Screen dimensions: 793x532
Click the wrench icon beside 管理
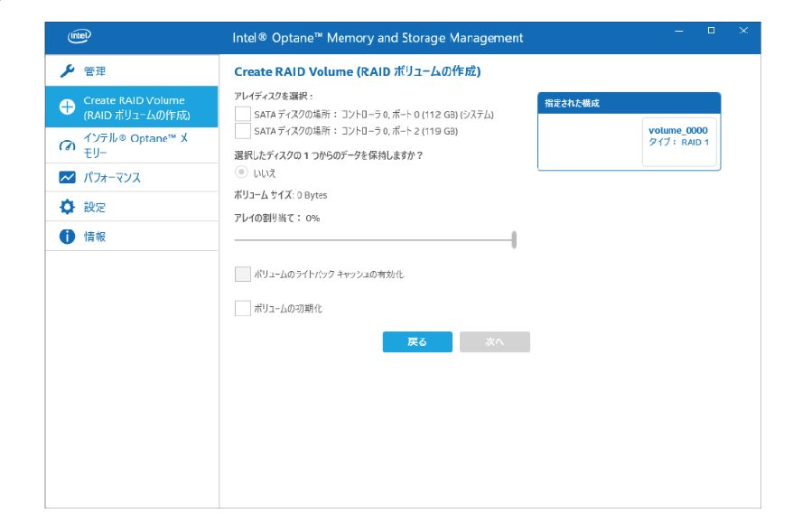pos(67,70)
